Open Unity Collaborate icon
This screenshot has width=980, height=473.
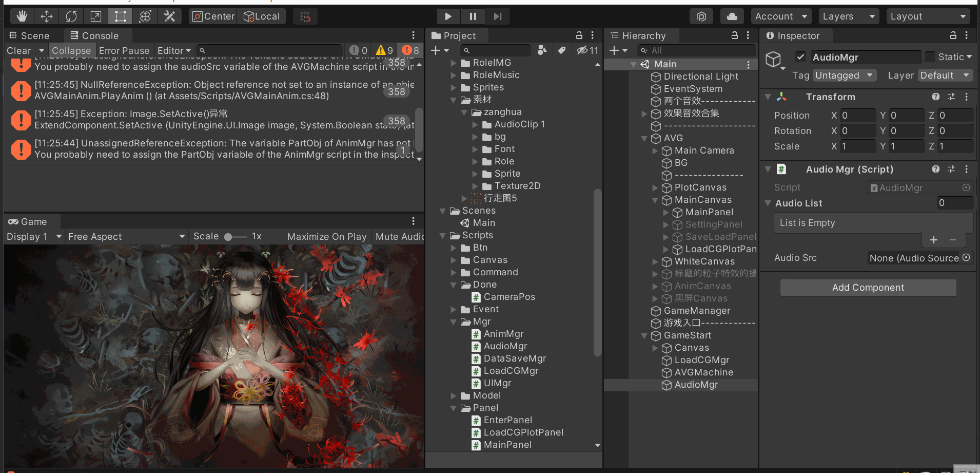(701, 16)
